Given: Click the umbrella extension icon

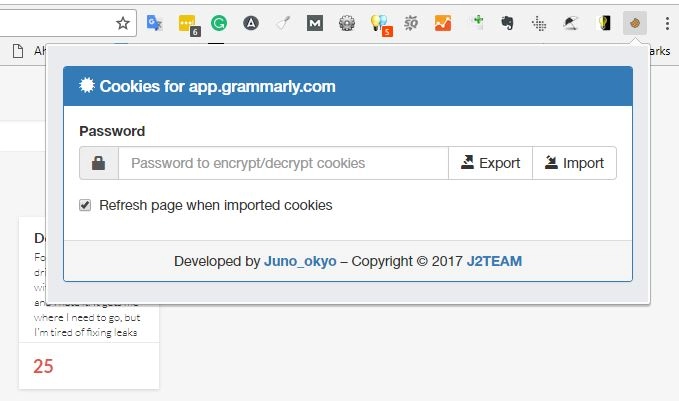Looking at the screenshot, I should 571,23.
